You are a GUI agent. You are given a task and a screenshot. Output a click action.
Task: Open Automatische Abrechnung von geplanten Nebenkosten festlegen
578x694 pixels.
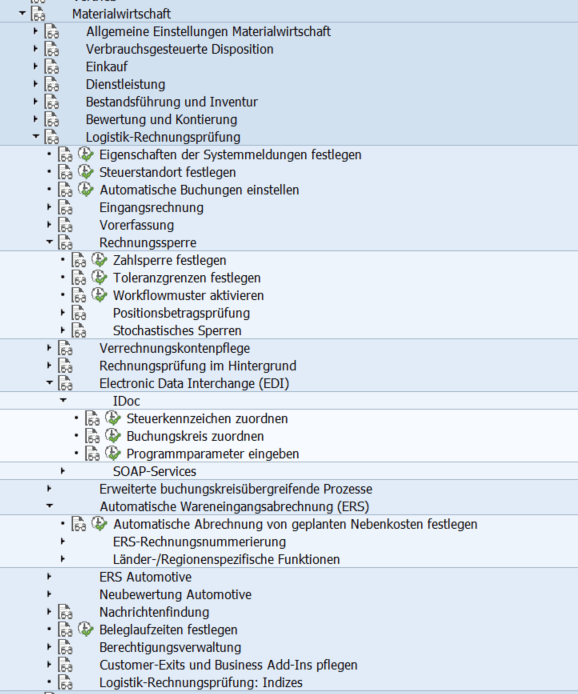[295, 524]
